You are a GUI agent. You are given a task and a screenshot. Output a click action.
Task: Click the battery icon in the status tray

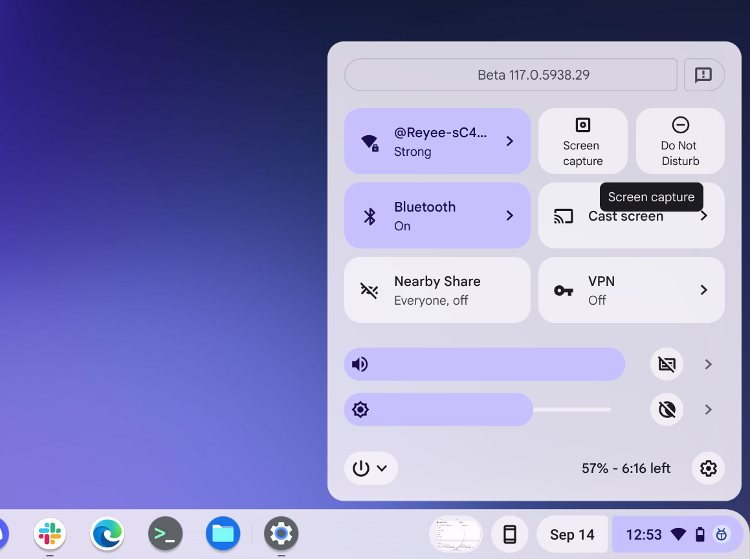[700, 534]
